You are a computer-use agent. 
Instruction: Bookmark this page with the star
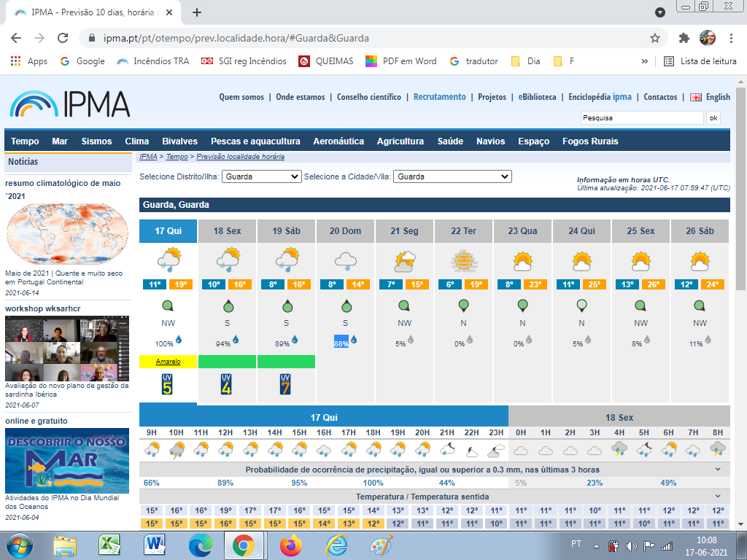pyautogui.click(x=655, y=38)
